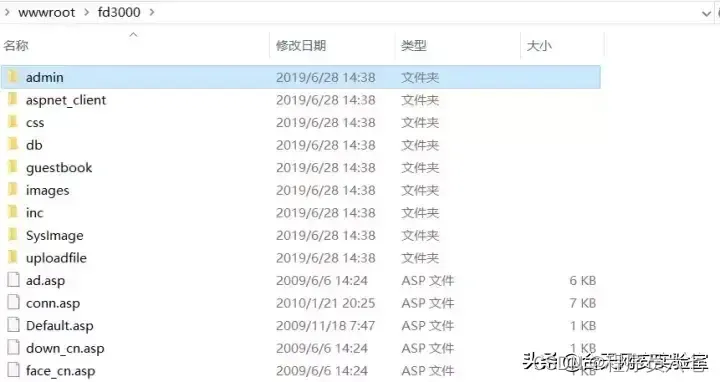Viewport: 720px width, 382px height.
Task: Select the guestbook folder icon
Action: click(13, 167)
